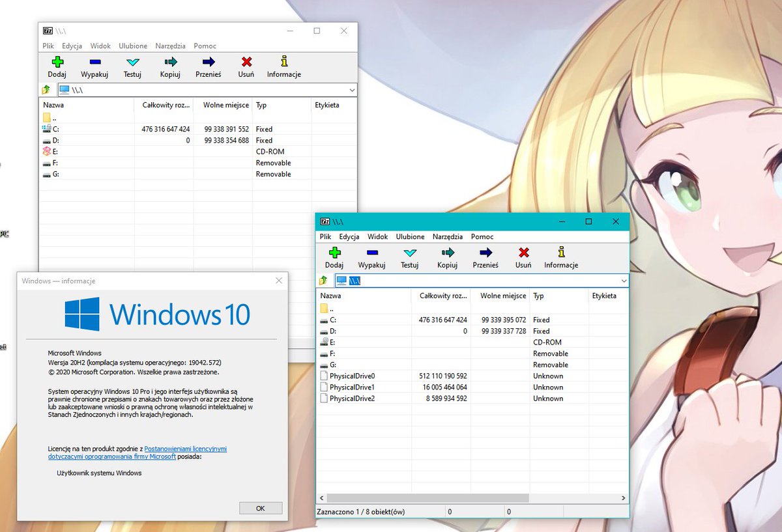Select D: drive row in back window
The width and height of the screenshot is (782, 532).
tap(198, 140)
